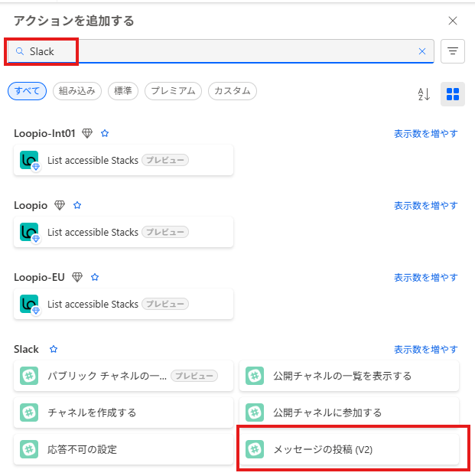Select the カスタム filter chip
The height and width of the screenshot is (476, 475).
click(233, 91)
